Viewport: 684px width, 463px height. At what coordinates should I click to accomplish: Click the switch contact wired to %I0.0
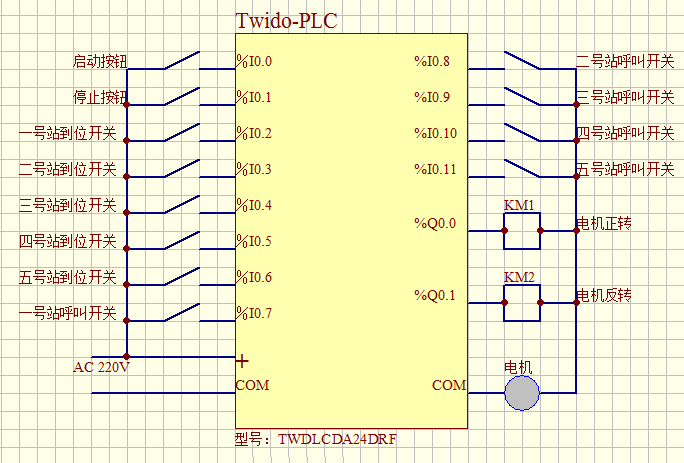click(x=181, y=62)
